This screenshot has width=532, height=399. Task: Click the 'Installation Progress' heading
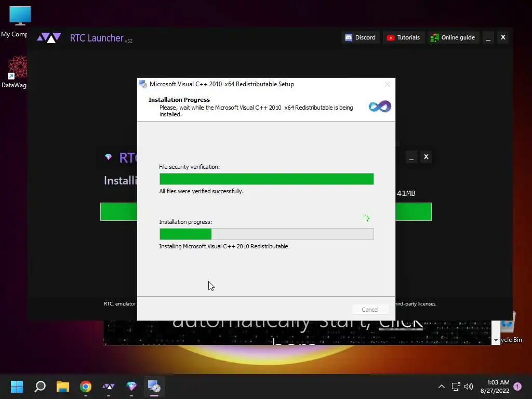click(x=179, y=100)
